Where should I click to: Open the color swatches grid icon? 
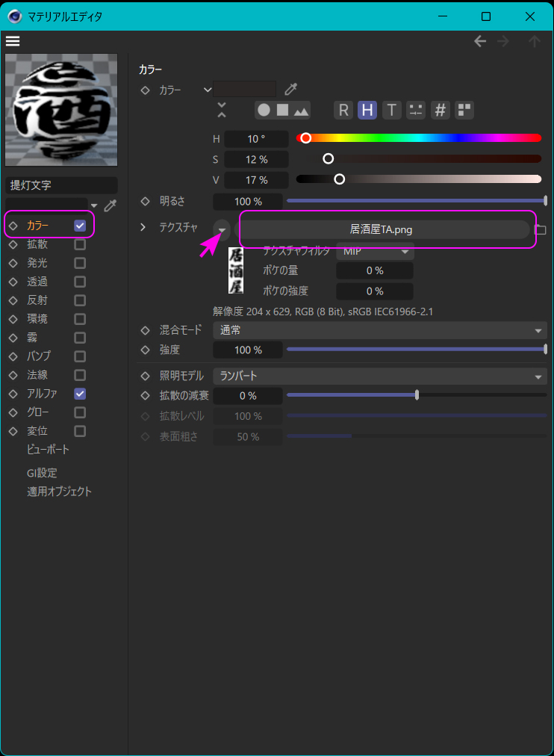(x=464, y=111)
